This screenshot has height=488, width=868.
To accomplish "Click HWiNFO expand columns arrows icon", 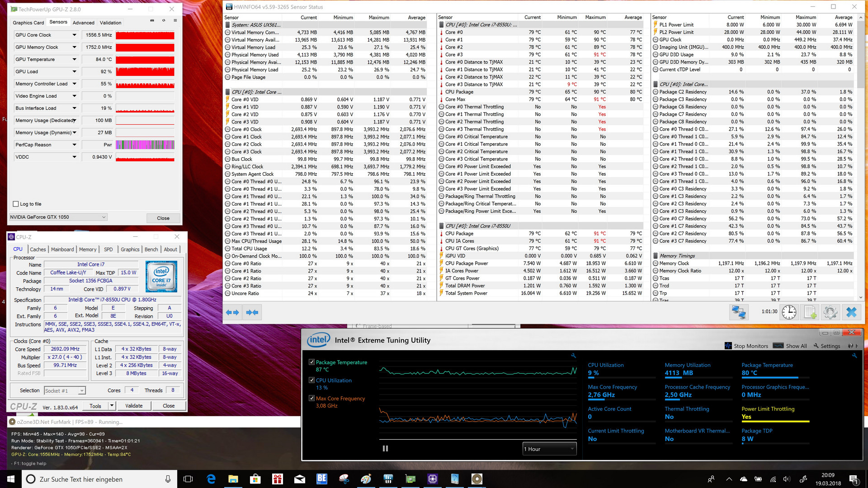I will point(232,312).
